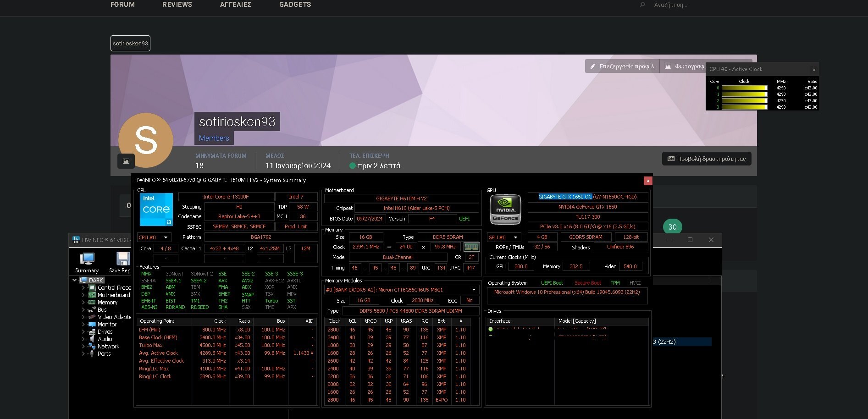
Task: Click the Προβολή δραστηριότητας button
Action: click(707, 159)
